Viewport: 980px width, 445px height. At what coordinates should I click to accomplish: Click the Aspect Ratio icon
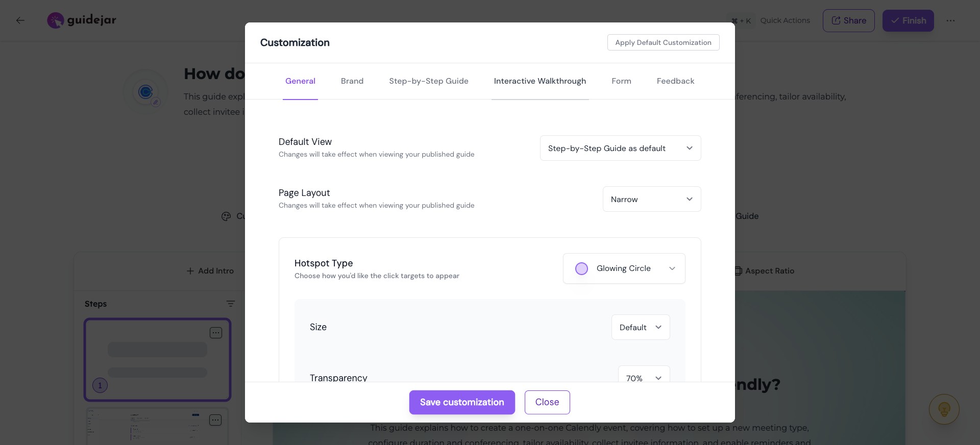point(738,271)
